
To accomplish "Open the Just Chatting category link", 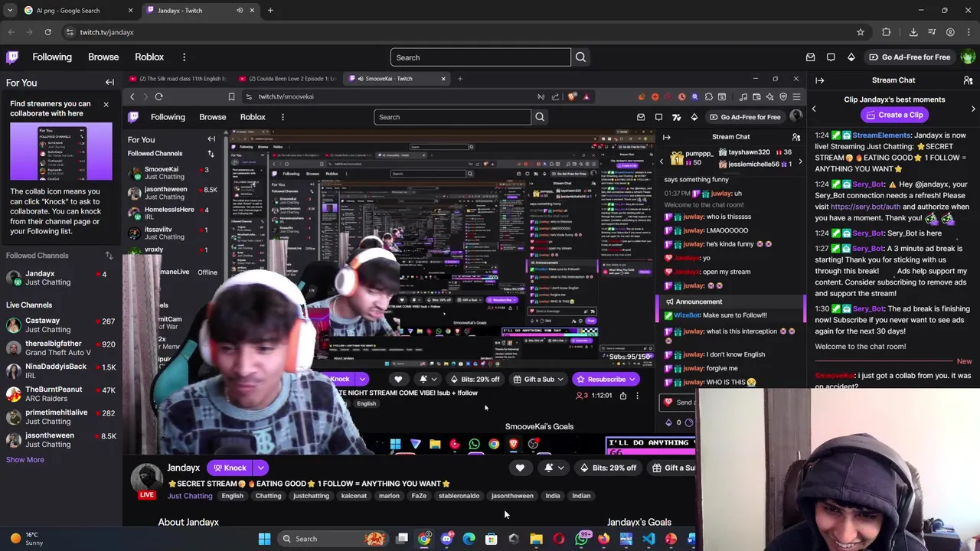I will tap(190, 496).
